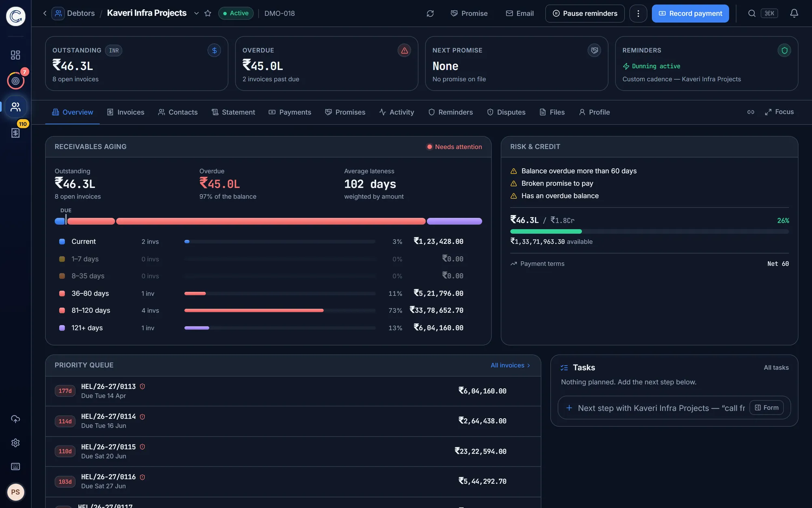Open more options kebab menu

[x=638, y=13]
